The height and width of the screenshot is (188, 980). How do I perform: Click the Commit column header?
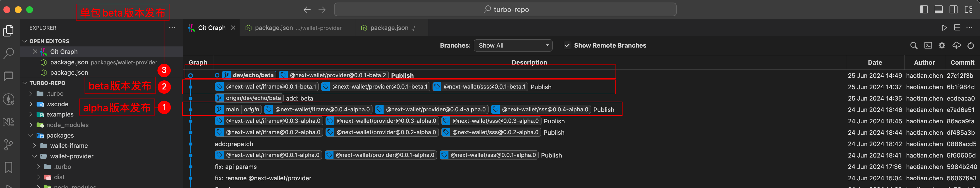click(x=962, y=62)
